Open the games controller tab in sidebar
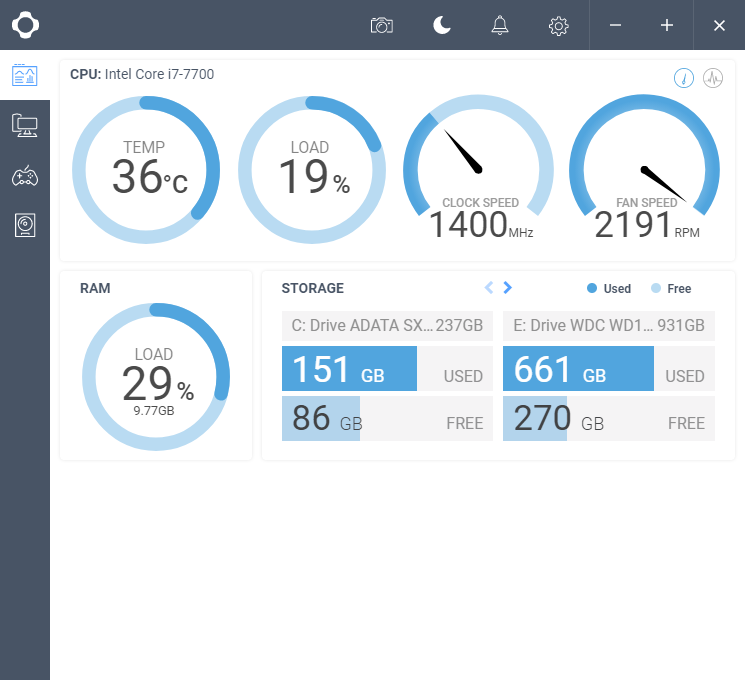The width and height of the screenshot is (745, 680). tap(24, 176)
